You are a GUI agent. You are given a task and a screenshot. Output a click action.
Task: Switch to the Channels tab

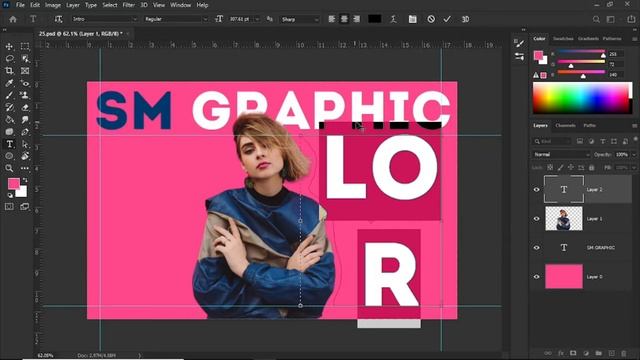pos(565,126)
